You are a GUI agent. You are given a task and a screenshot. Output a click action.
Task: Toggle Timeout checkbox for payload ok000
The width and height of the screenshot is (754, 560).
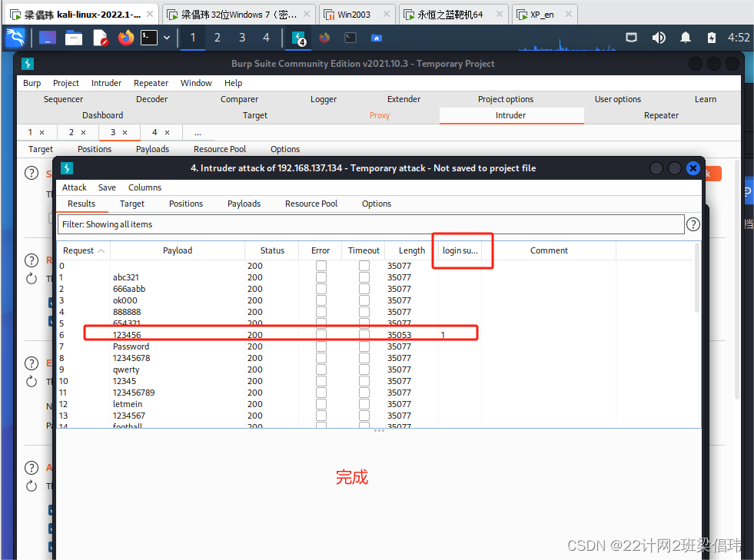coord(364,300)
